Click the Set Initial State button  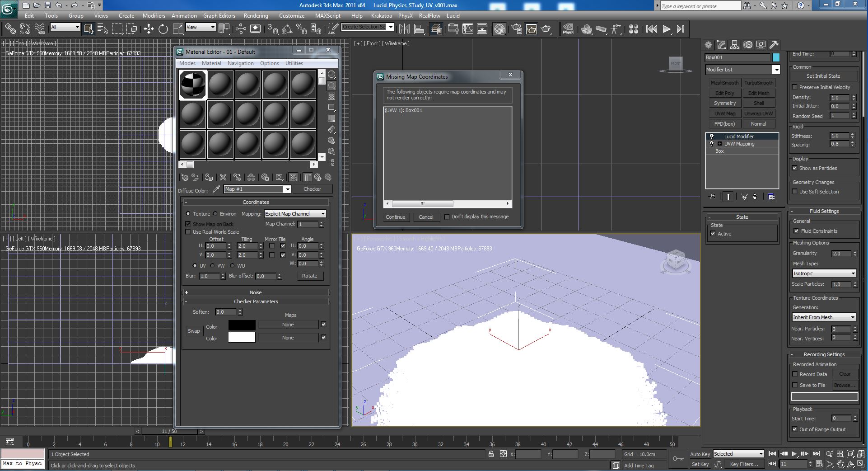tap(823, 76)
